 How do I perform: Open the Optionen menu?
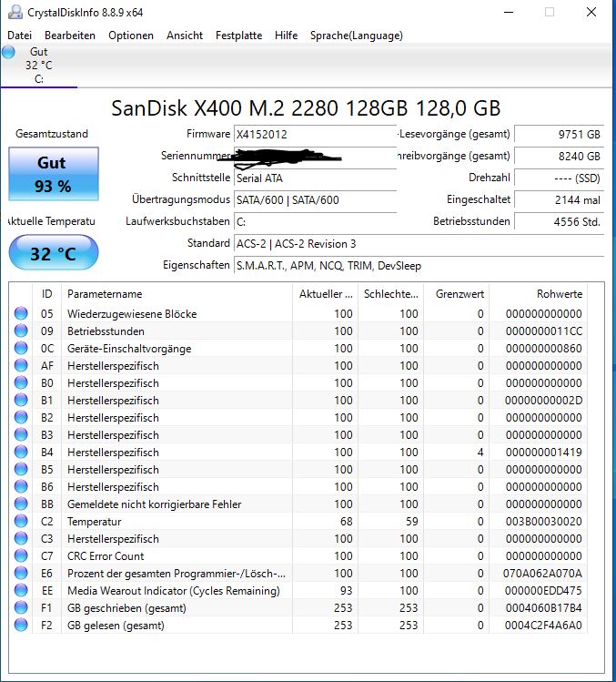click(131, 36)
